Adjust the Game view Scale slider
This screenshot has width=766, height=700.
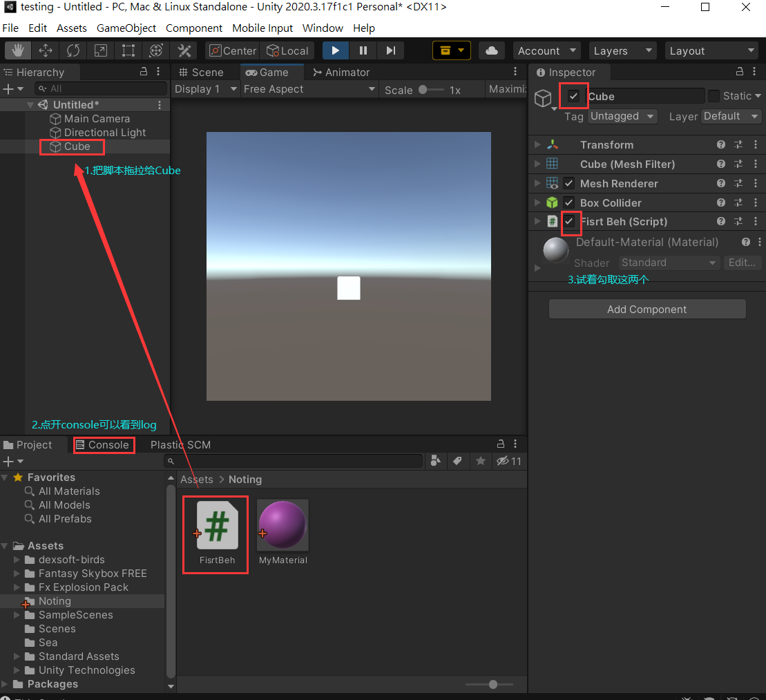pyautogui.click(x=432, y=89)
